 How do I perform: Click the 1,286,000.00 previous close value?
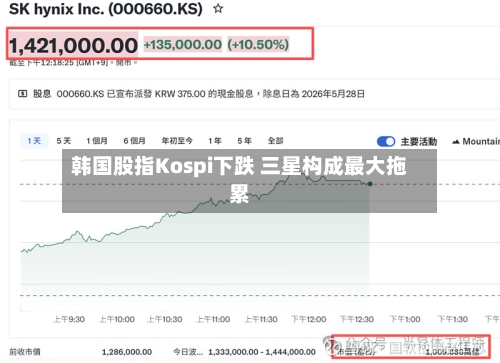click(127, 352)
